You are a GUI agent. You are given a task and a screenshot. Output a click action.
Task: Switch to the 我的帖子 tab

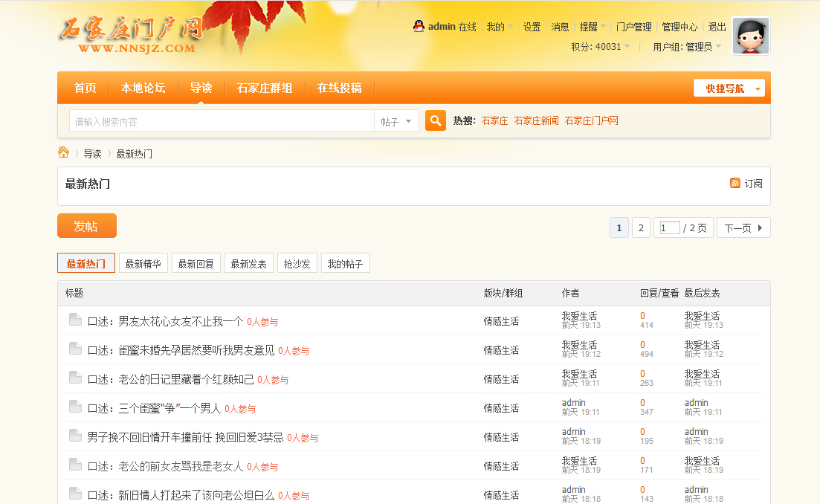345,262
